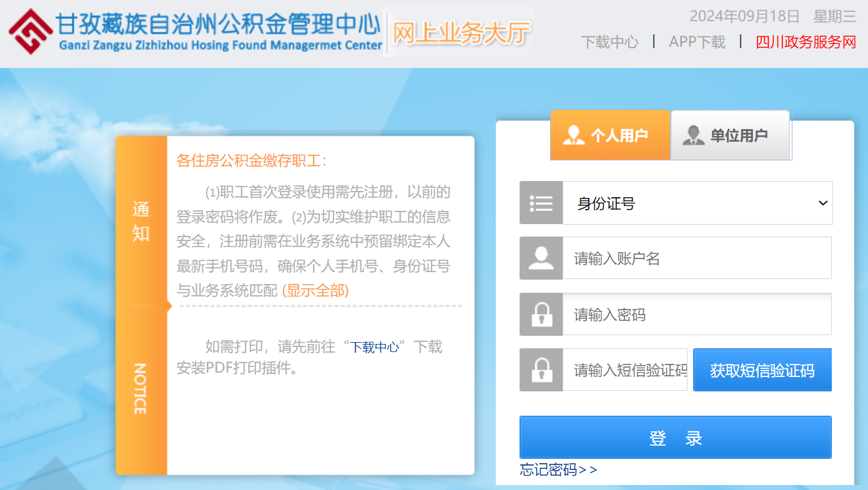
Task: Open the 身份证号 login type dropdown
Action: pos(698,203)
